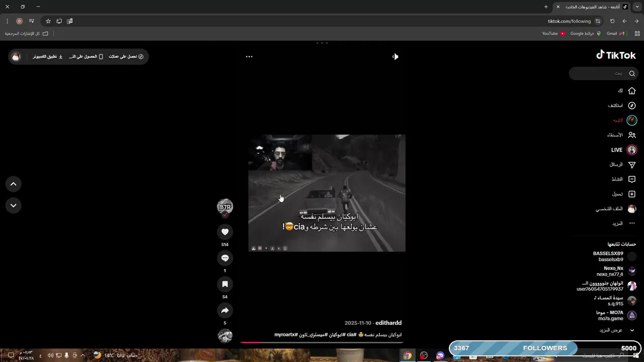Screen dimensions: 644x362
Task: Open the B7R creator avatar
Action: tap(225, 207)
